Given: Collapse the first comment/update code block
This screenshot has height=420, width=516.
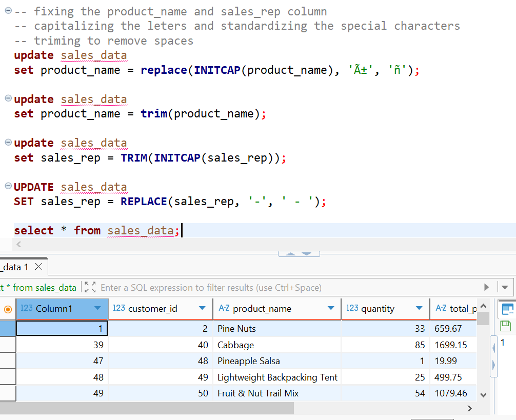Looking at the screenshot, I should click(x=8, y=11).
